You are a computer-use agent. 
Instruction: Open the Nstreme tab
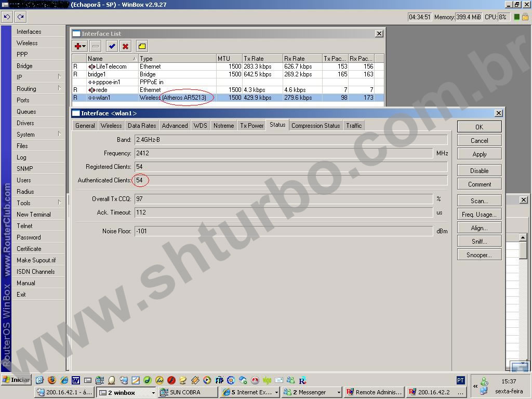pos(223,126)
